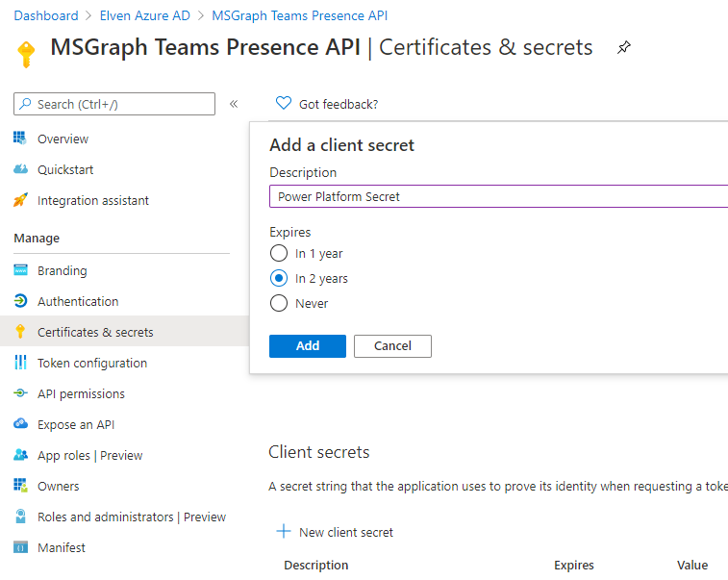This screenshot has height=580, width=728.
Task: Click MSGraph Teams Presence API breadcrumb link
Action: tap(299, 15)
